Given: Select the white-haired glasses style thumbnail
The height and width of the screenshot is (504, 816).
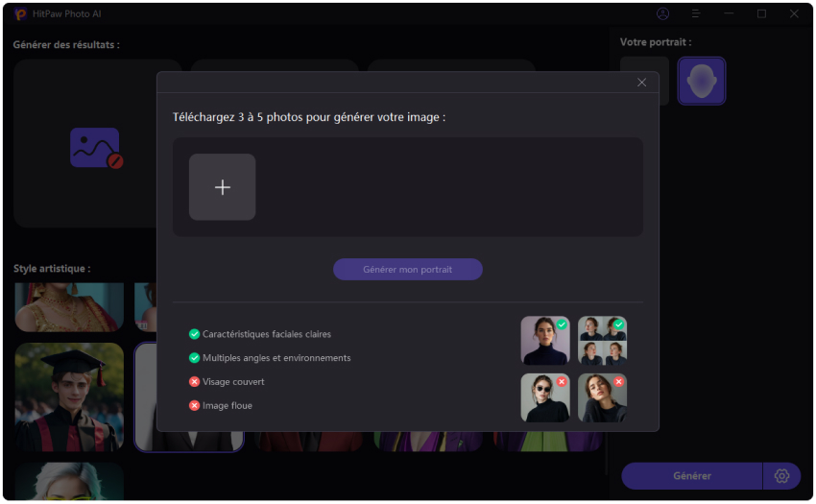Looking at the screenshot, I should 69,481.
